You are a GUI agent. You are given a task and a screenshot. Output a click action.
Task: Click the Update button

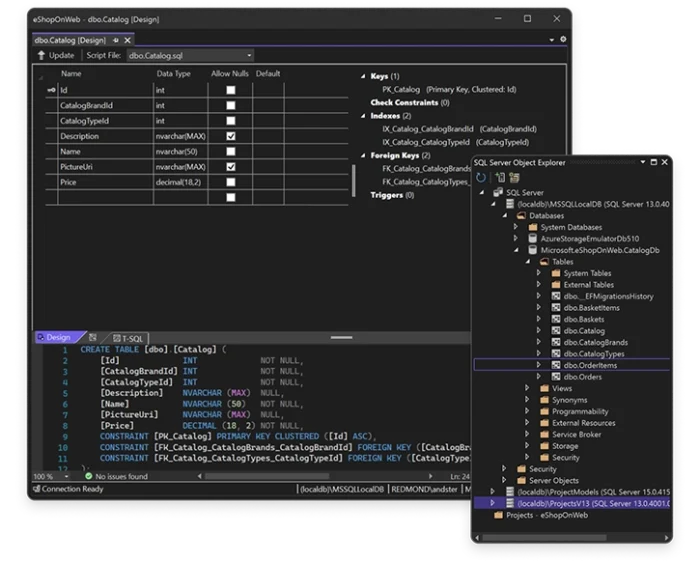(56, 55)
